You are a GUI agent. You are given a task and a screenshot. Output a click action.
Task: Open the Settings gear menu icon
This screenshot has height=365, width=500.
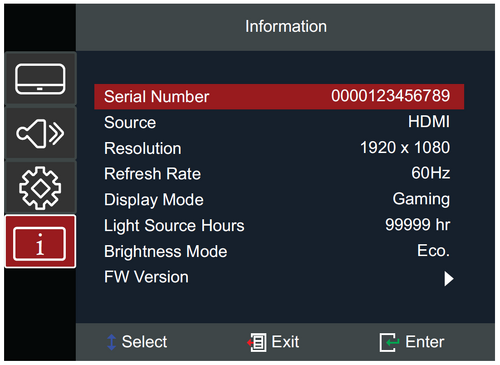click(x=40, y=188)
